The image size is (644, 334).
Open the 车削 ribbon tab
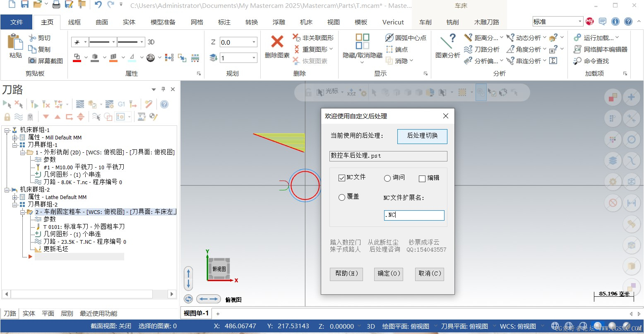point(425,22)
